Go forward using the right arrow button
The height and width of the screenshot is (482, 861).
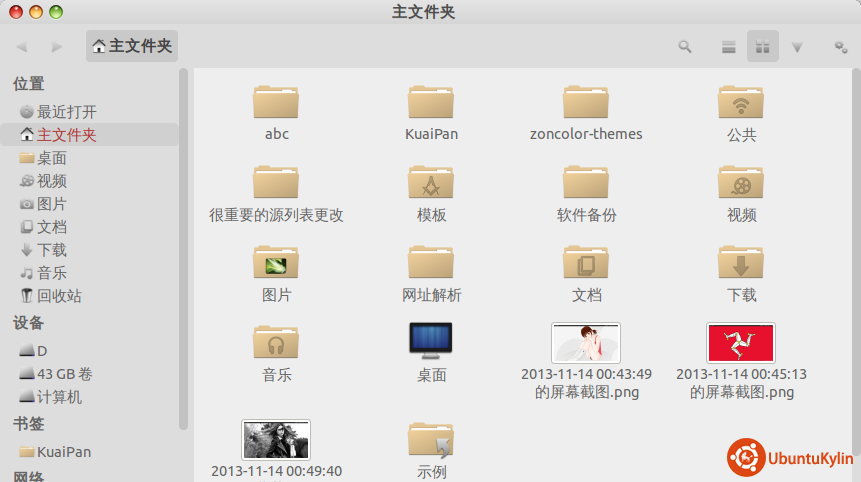click(x=57, y=46)
